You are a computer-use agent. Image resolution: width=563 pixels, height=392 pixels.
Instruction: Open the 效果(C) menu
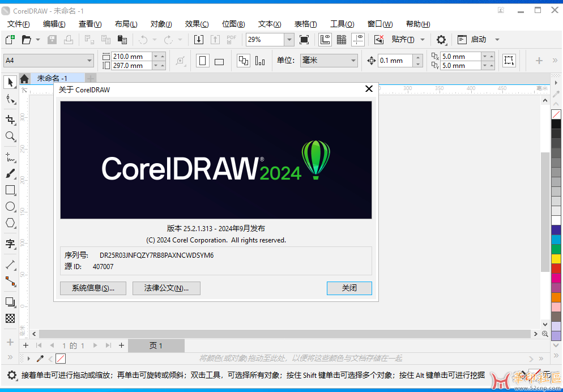point(197,24)
